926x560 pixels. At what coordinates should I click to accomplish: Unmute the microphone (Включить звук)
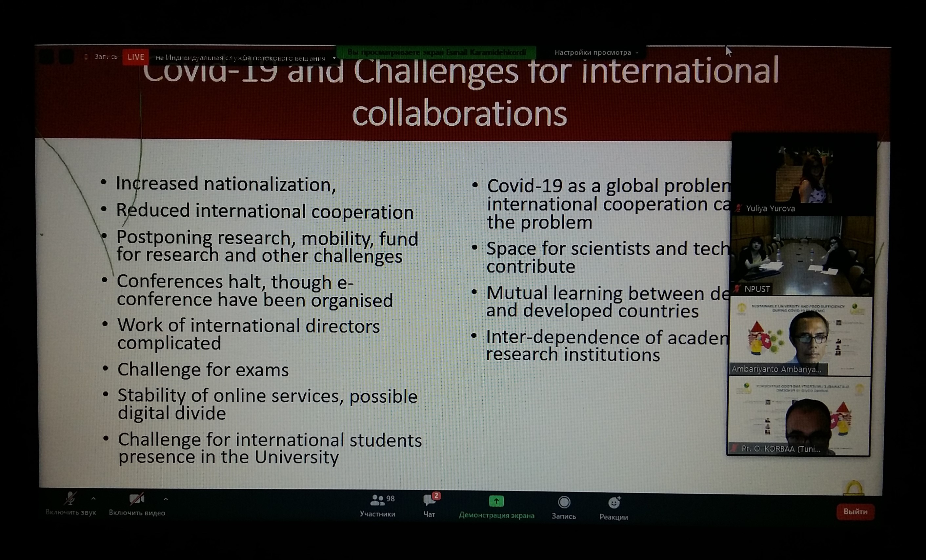pos(70,504)
